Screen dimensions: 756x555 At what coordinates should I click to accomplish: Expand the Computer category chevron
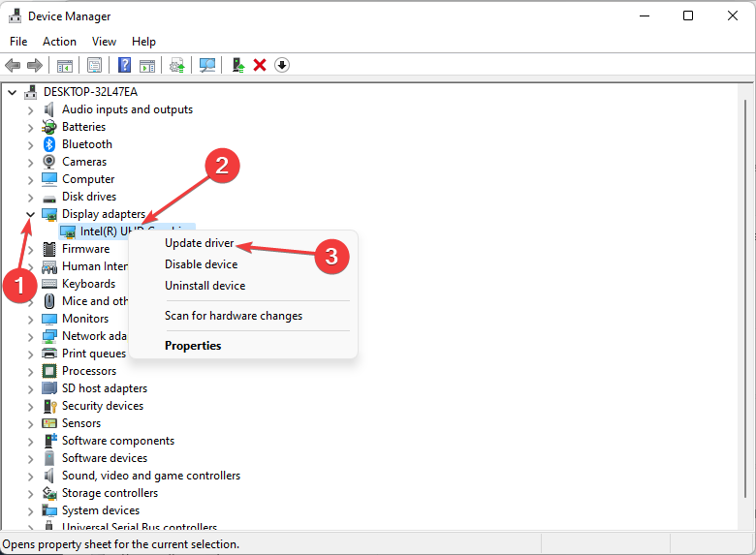(30, 180)
